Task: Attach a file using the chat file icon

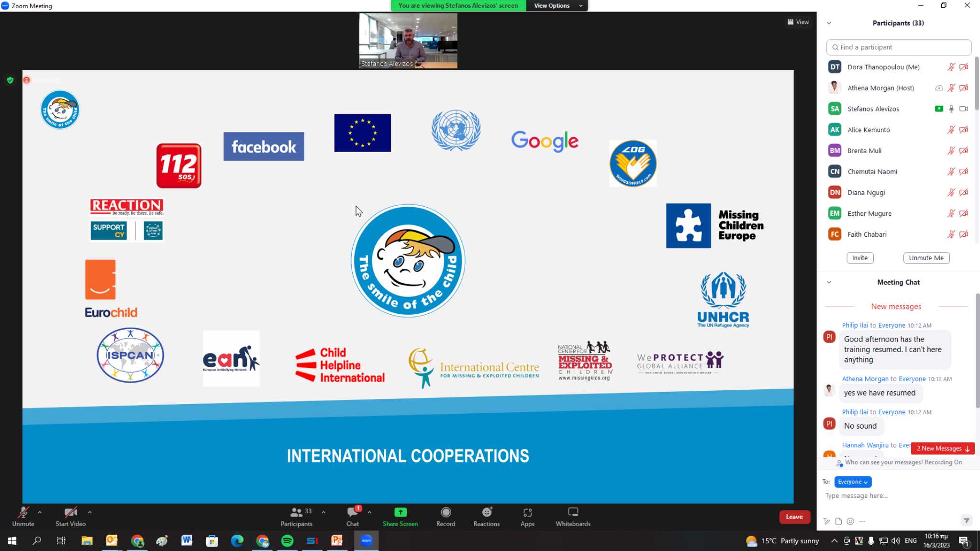Action: pos(838,521)
